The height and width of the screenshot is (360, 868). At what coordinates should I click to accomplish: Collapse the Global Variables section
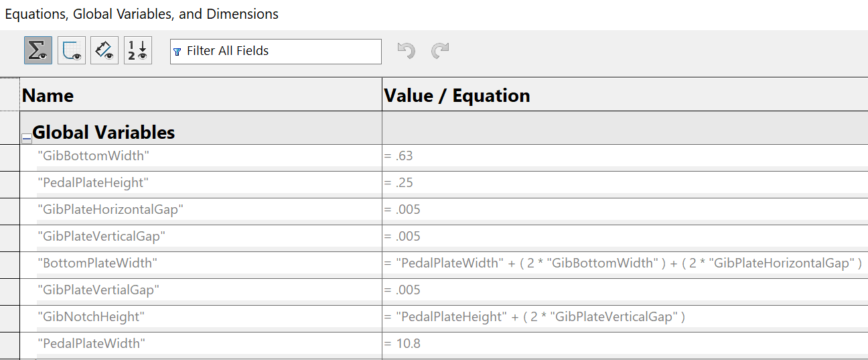pos(27,138)
